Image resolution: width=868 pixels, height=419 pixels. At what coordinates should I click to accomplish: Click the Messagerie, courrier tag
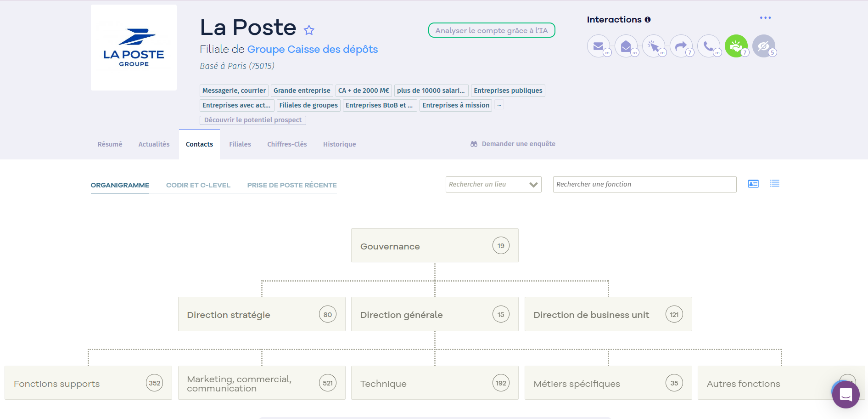coord(234,91)
